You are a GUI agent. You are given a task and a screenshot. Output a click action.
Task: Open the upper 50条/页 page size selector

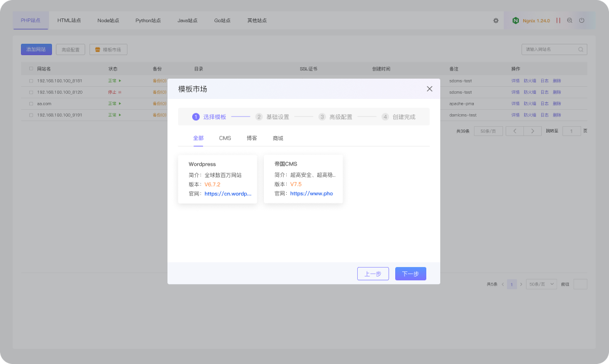tap(488, 131)
